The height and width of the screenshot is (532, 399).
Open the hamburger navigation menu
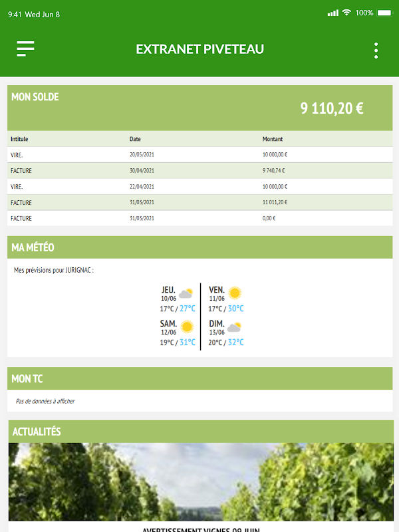click(x=25, y=49)
